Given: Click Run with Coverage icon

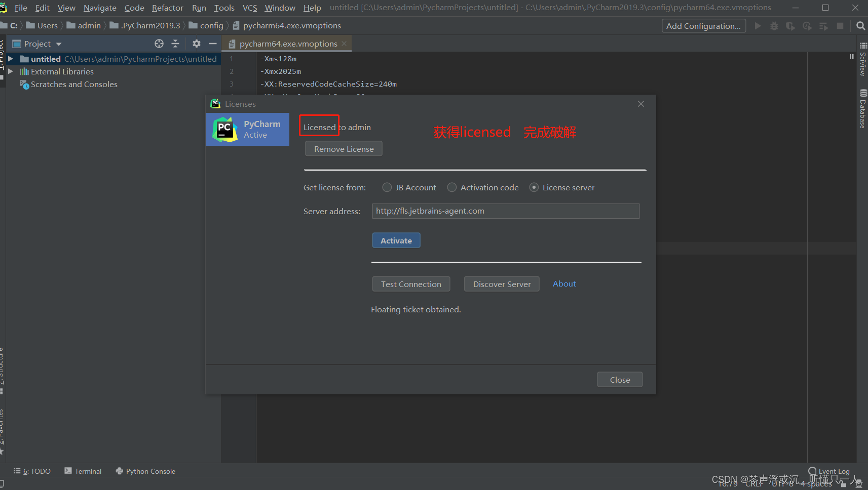Looking at the screenshot, I should 790,26.
